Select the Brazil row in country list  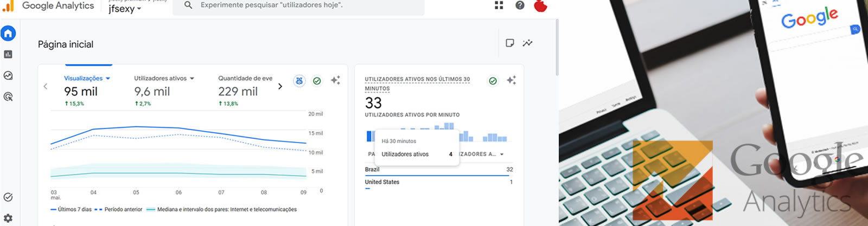click(x=439, y=170)
